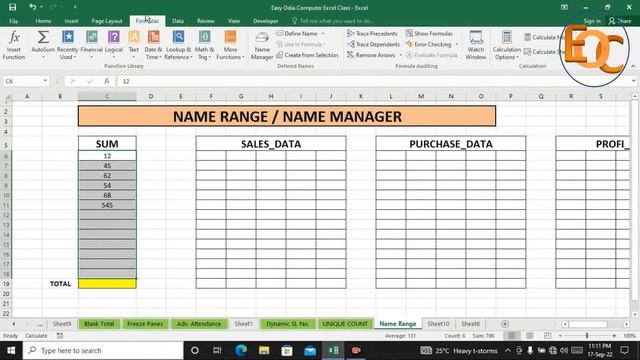Switch to Normal view icon
Screen dimensions: 640x360
(511, 336)
